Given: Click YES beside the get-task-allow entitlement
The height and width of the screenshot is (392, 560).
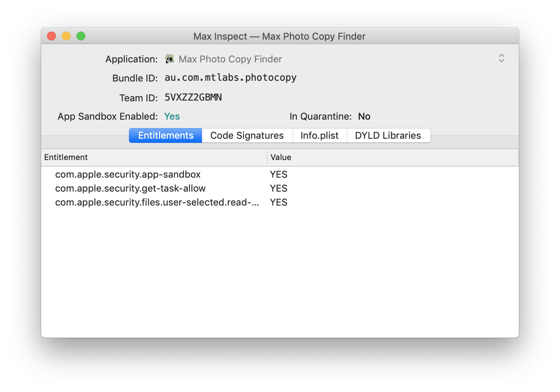Looking at the screenshot, I should [x=279, y=188].
